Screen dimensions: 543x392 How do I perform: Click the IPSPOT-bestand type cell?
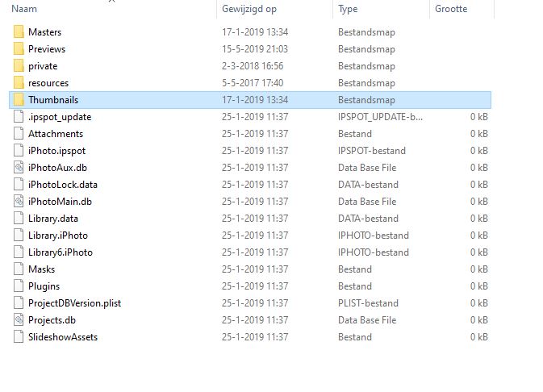point(372,151)
